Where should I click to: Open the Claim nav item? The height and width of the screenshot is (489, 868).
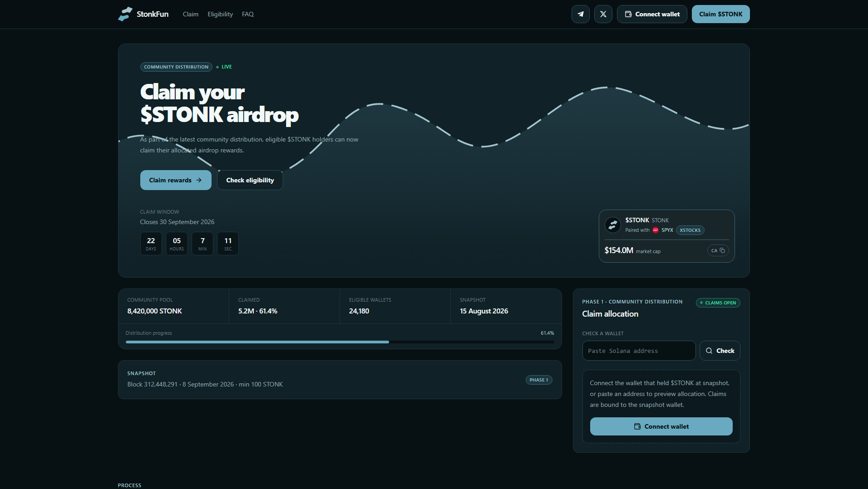[190, 14]
